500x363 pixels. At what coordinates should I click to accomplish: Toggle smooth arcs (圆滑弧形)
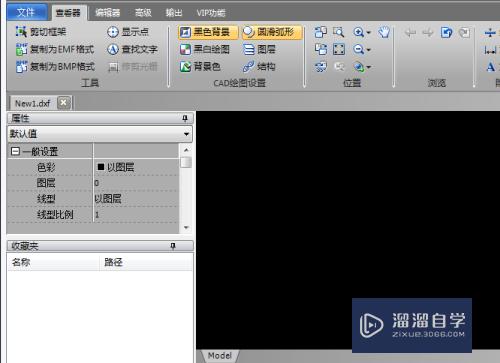point(272,32)
